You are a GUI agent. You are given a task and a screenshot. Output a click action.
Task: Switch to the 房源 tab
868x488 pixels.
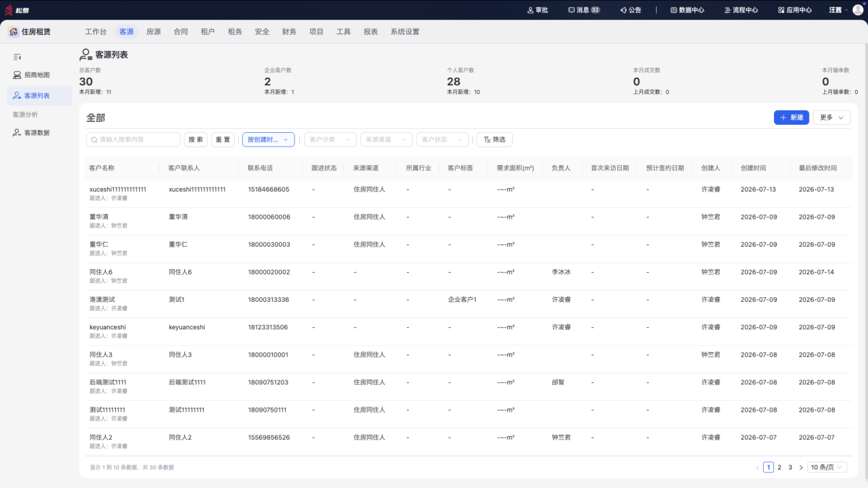click(x=153, y=31)
